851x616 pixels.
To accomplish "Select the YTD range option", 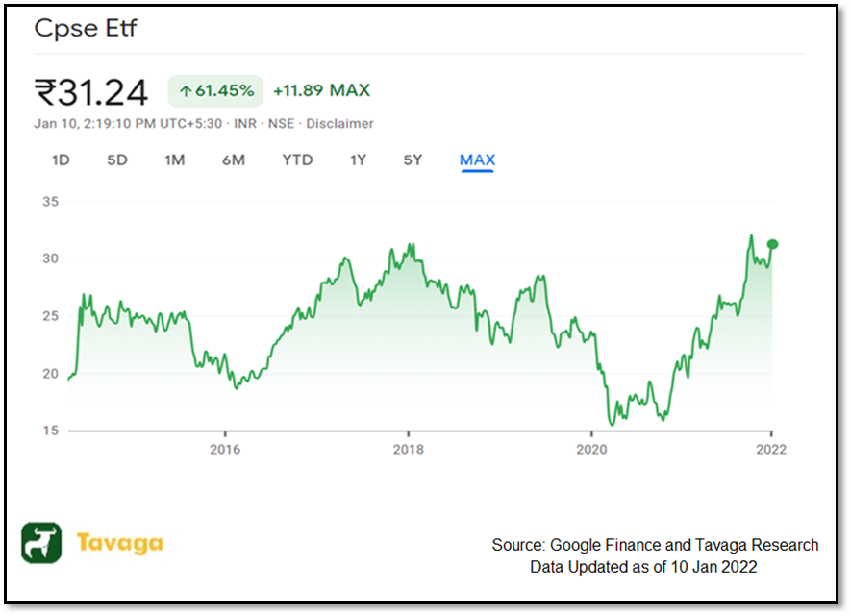I will [298, 160].
